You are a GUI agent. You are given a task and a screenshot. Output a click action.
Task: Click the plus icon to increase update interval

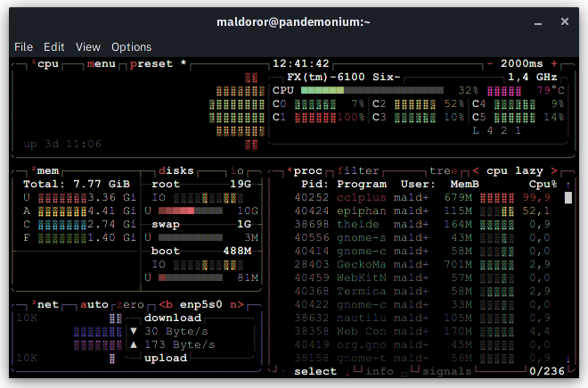(554, 64)
